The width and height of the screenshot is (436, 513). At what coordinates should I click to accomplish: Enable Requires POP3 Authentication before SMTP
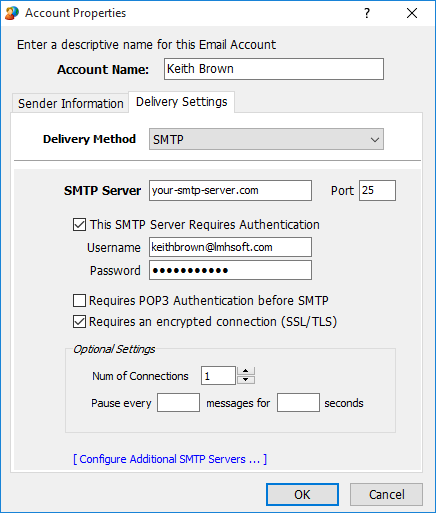tap(79, 300)
